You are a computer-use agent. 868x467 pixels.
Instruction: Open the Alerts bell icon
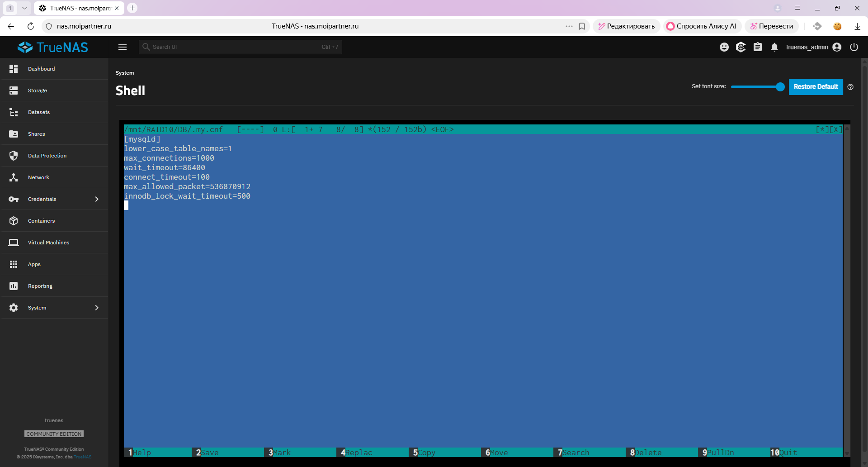[774, 47]
